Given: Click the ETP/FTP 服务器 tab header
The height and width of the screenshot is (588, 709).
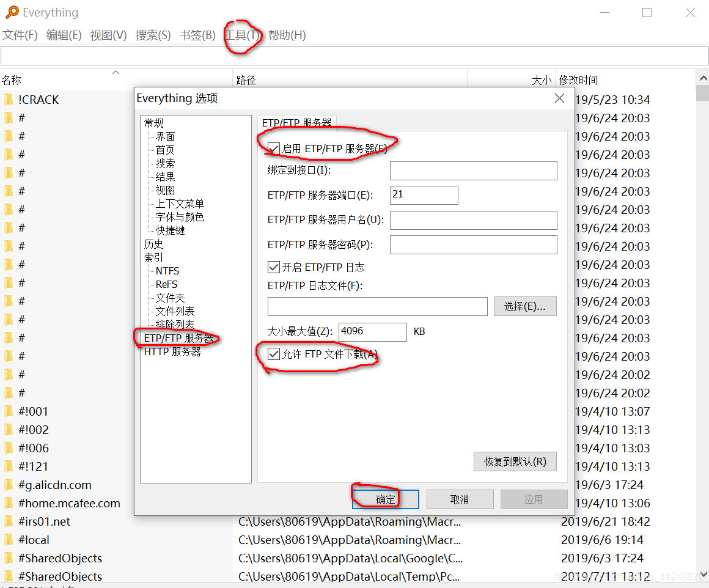Looking at the screenshot, I should click(296, 123).
